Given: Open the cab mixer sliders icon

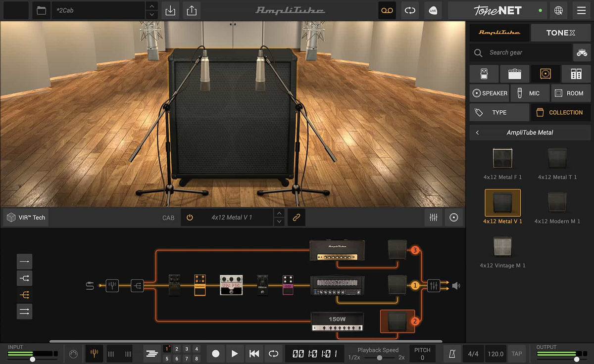Looking at the screenshot, I should point(433,218).
